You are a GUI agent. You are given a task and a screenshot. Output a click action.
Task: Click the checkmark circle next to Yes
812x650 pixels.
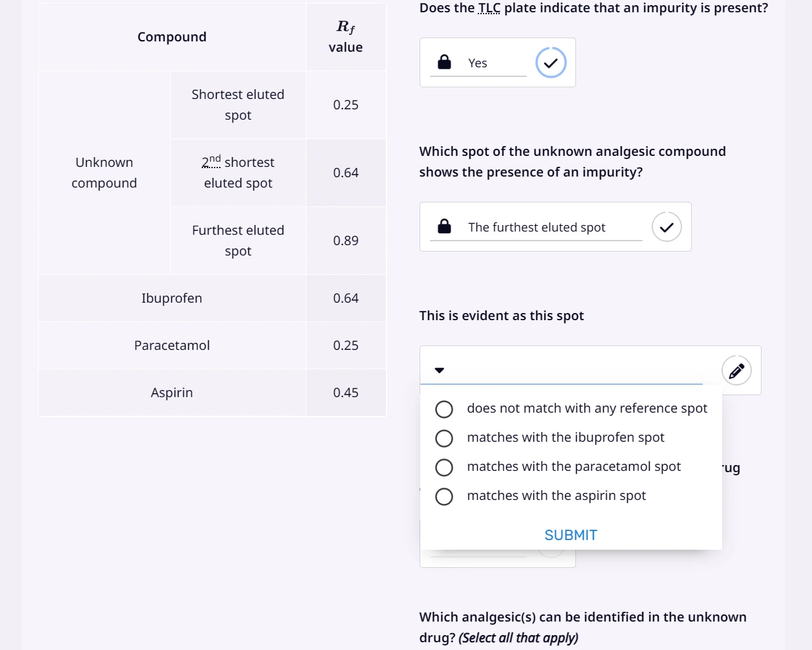pyautogui.click(x=551, y=63)
